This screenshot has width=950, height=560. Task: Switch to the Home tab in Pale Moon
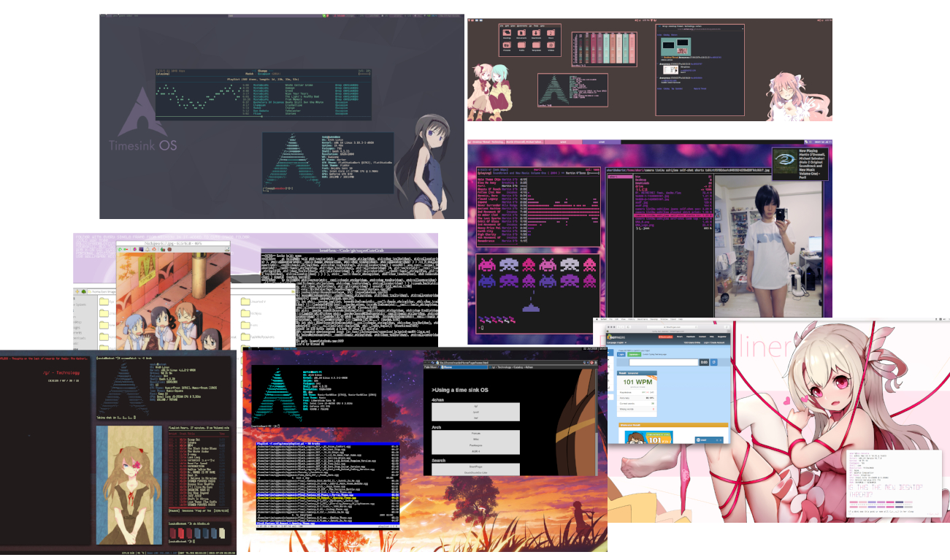[x=464, y=367]
